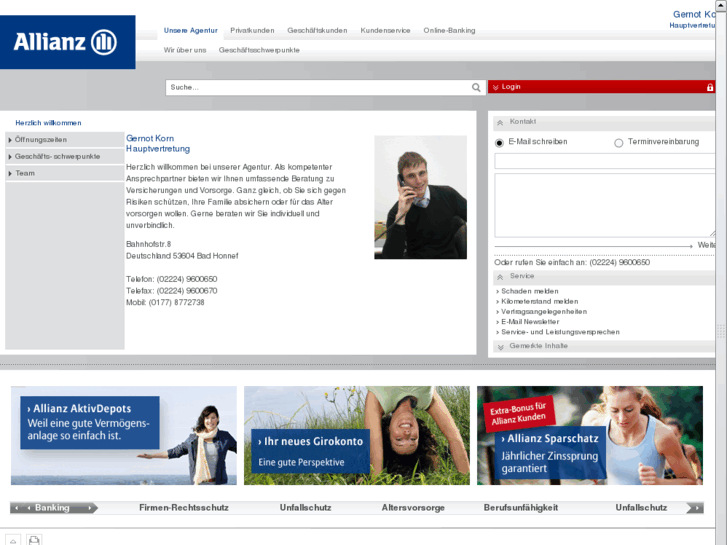
Task: Click the carousel previous arrow left of Banking
Action: [17, 508]
